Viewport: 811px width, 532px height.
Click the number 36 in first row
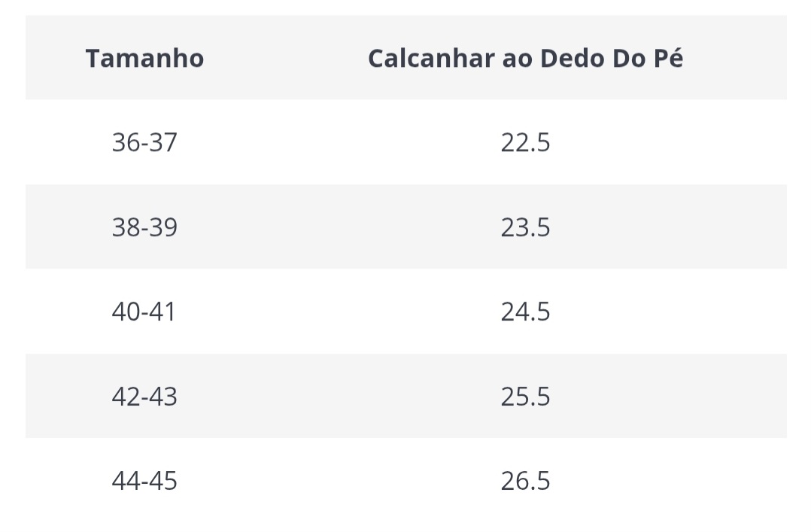click(x=126, y=142)
